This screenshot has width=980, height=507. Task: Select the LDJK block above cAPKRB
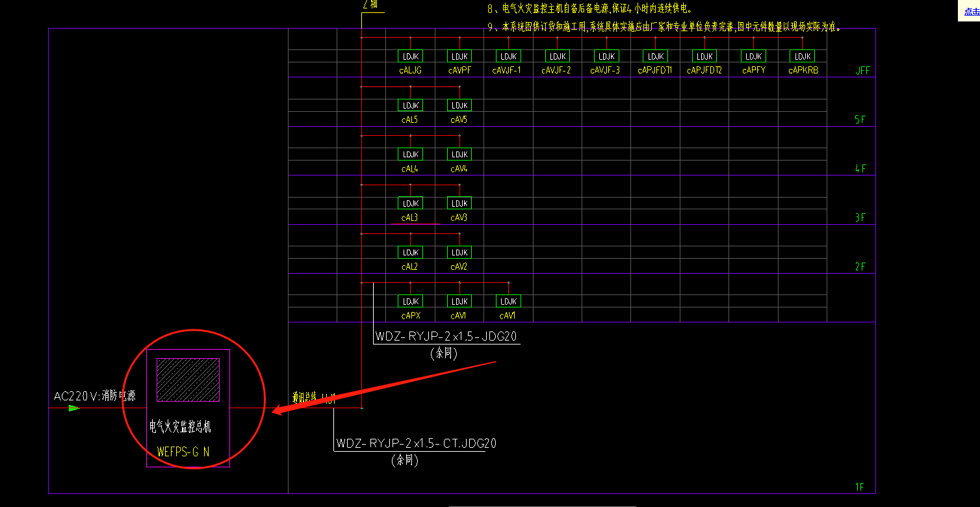(802, 57)
